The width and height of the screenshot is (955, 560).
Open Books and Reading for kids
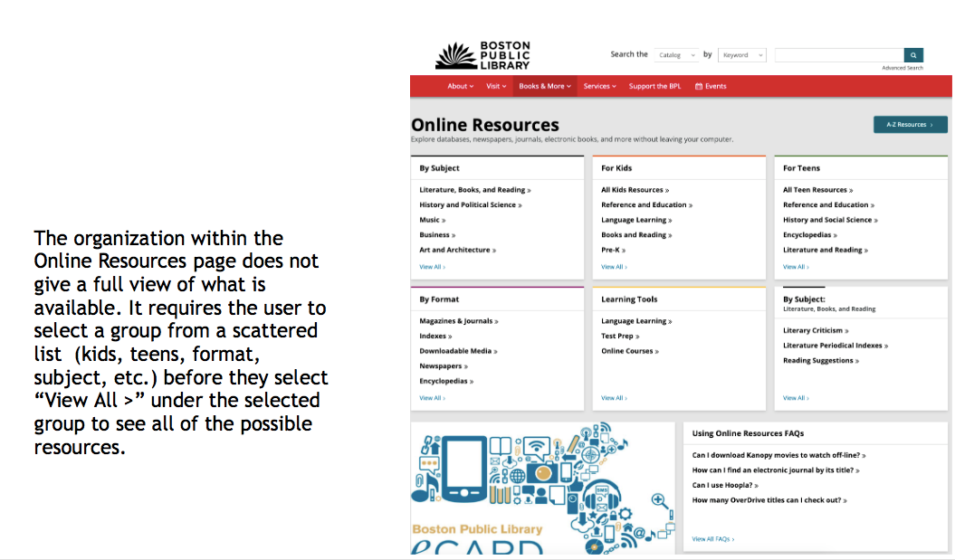pyautogui.click(x=636, y=235)
